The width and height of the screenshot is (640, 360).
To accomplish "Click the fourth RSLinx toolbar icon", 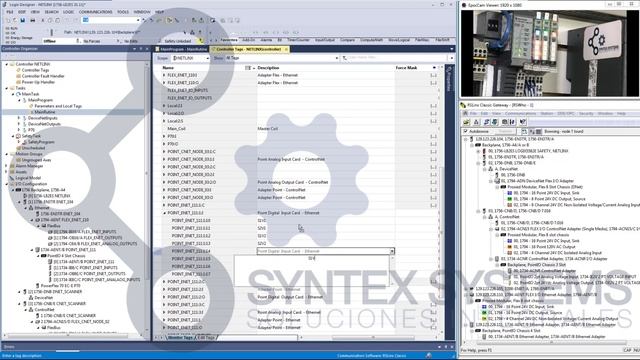I will coord(495,122).
